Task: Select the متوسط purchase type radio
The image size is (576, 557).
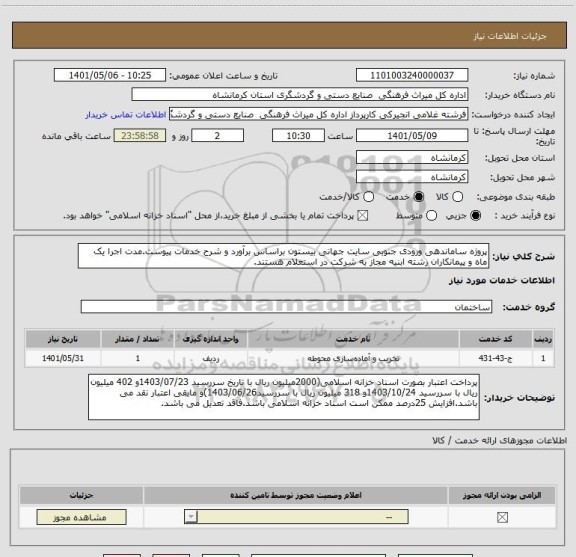Action: pyautogui.click(x=431, y=216)
